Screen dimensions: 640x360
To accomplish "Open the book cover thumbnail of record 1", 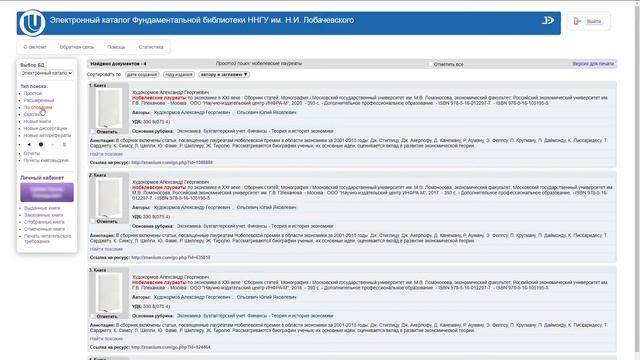I will pos(109,108).
